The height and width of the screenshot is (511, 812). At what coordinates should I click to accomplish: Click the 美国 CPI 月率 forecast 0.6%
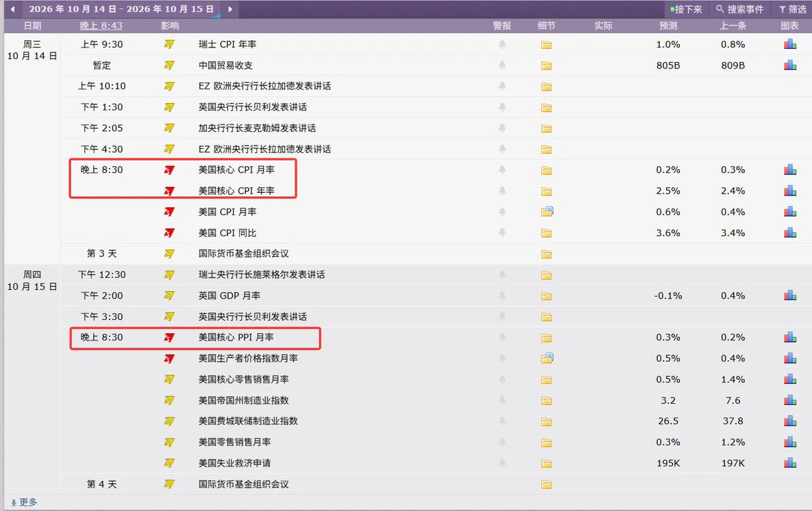(668, 213)
